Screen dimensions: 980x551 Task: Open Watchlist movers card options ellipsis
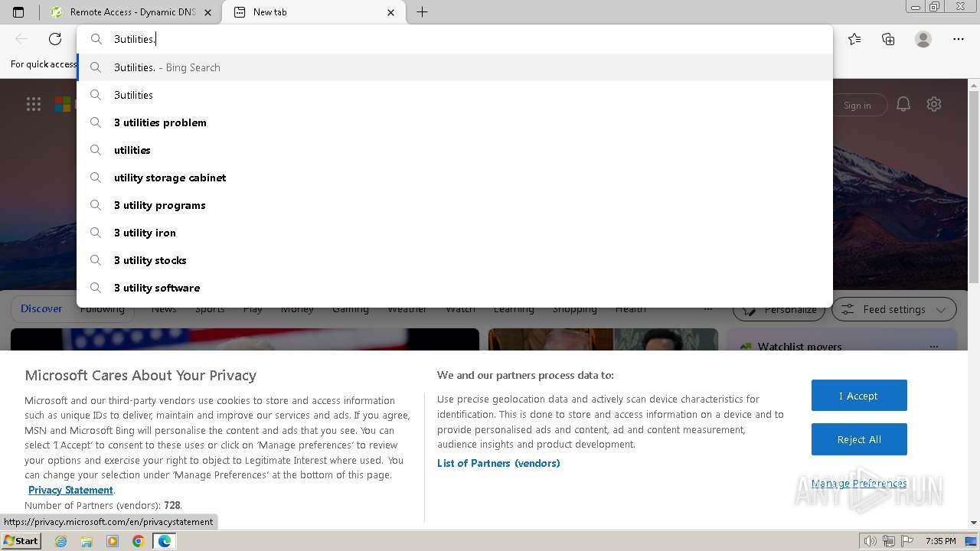(933, 347)
